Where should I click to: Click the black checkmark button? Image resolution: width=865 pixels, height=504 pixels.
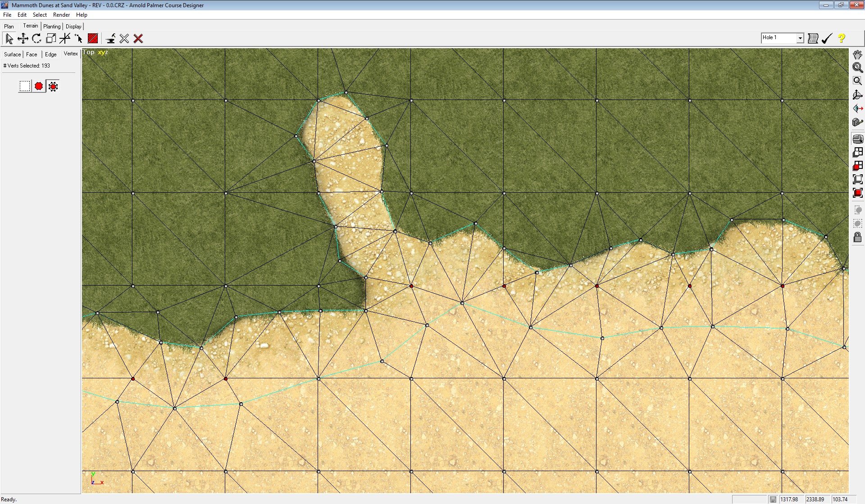tap(826, 39)
